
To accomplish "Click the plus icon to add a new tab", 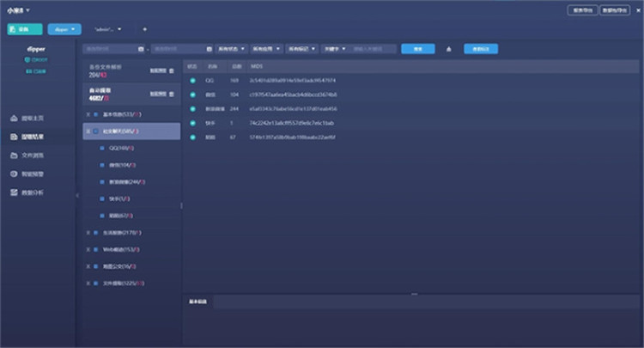I will click(144, 29).
